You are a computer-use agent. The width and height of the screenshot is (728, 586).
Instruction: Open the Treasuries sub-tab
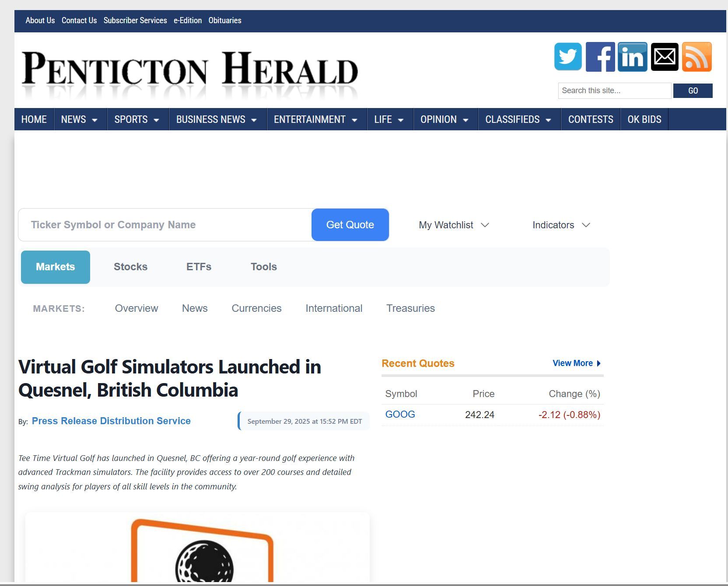tap(410, 308)
